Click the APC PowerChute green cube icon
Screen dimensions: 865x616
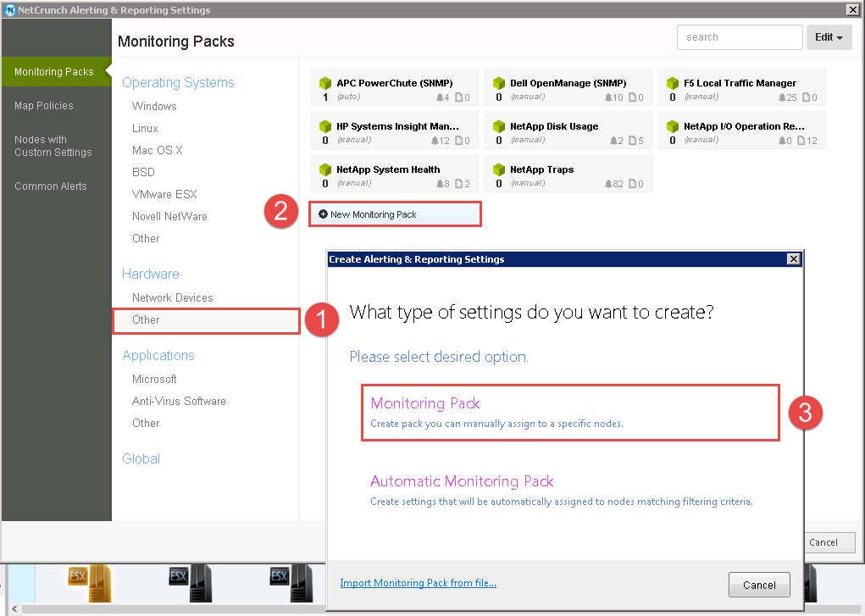[x=325, y=83]
